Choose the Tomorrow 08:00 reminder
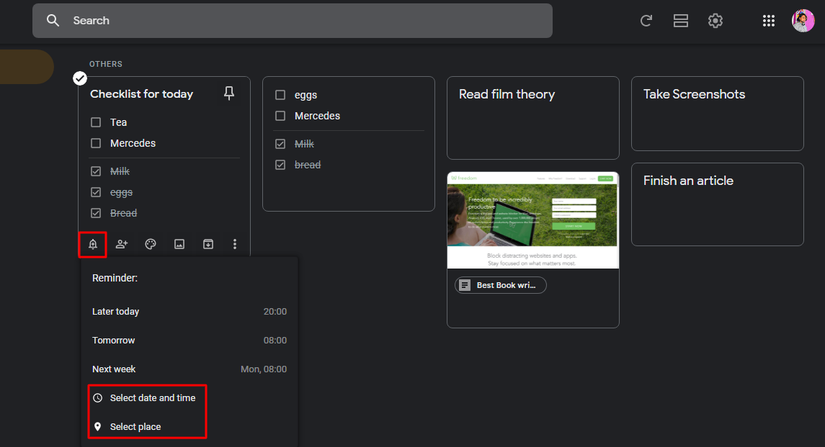The height and width of the screenshot is (447, 825). click(189, 340)
